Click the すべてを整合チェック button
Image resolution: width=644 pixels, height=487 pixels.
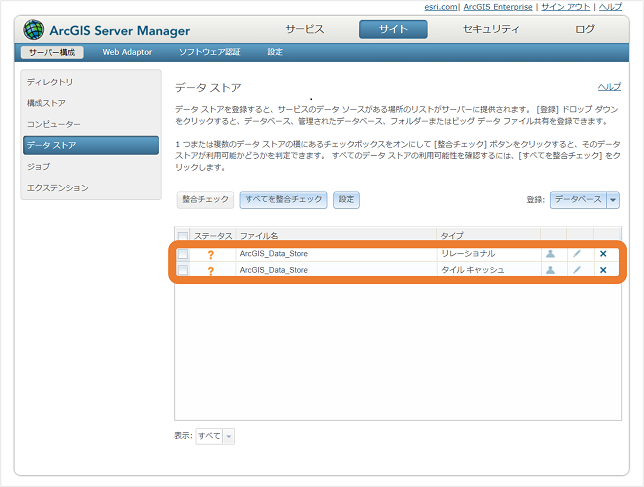pos(283,200)
